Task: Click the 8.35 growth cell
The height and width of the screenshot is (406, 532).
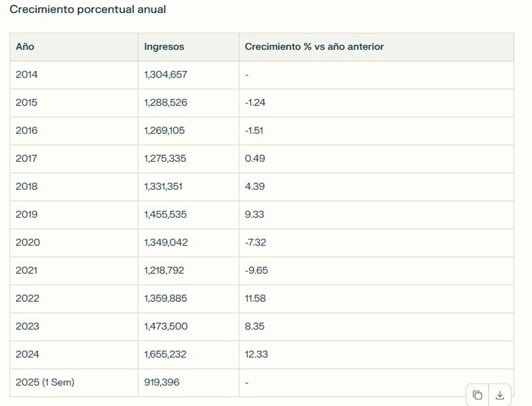Action: pyautogui.click(x=255, y=326)
